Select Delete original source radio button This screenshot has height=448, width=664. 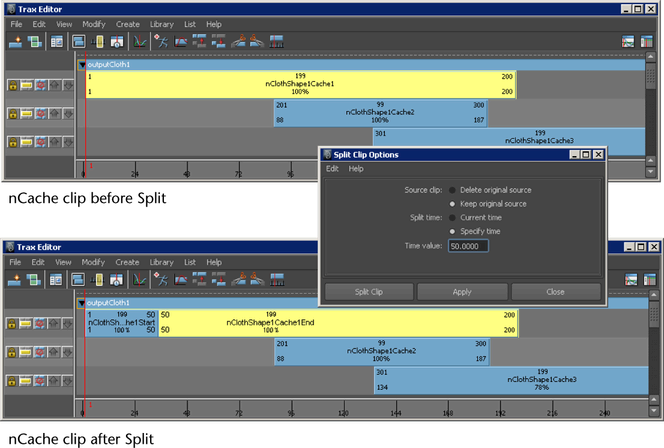click(x=452, y=190)
